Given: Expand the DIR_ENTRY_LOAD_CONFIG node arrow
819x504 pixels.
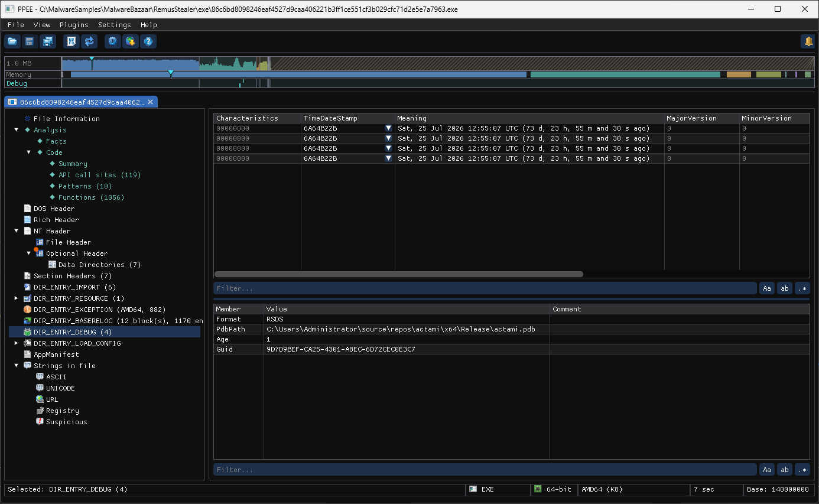Looking at the screenshot, I should click(17, 343).
